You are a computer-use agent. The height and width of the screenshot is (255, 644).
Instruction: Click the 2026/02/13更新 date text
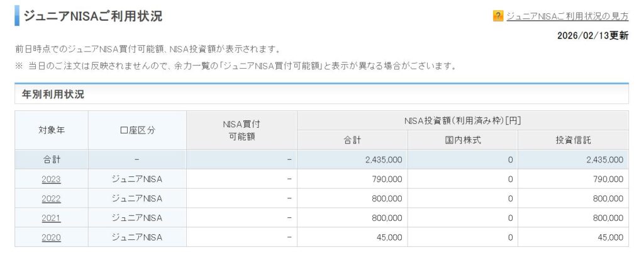point(592,36)
